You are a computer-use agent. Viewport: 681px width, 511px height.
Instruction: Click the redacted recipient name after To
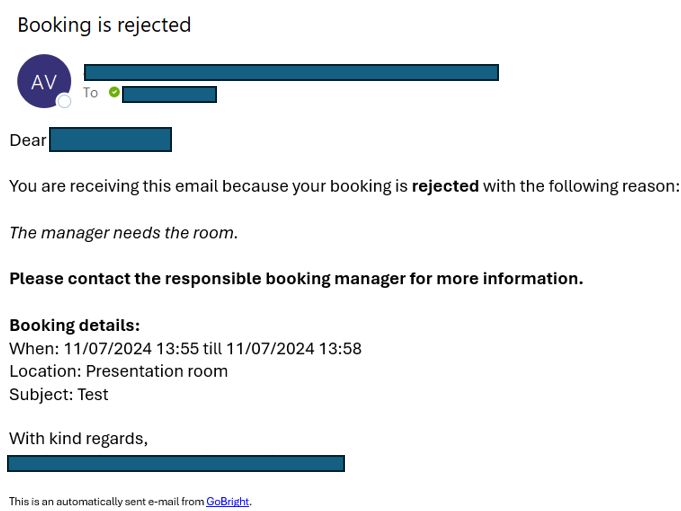(x=169, y=95)
